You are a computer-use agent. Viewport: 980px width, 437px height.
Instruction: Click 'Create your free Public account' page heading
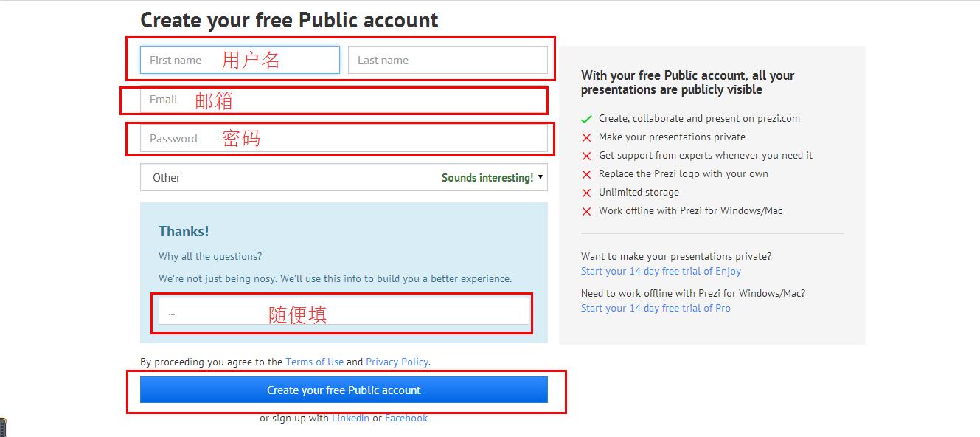tap(289, 20)
